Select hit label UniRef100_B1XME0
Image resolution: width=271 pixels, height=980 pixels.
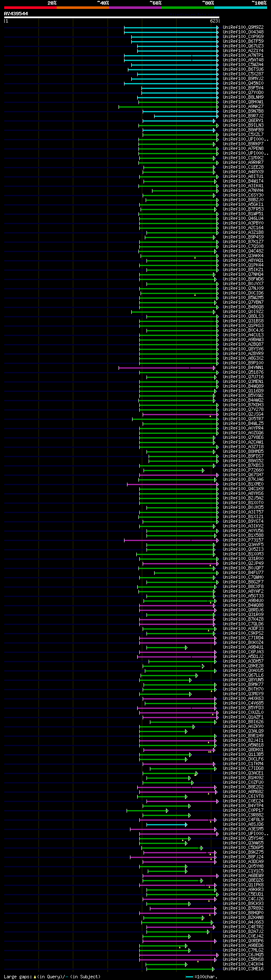[x=243, y=484]
